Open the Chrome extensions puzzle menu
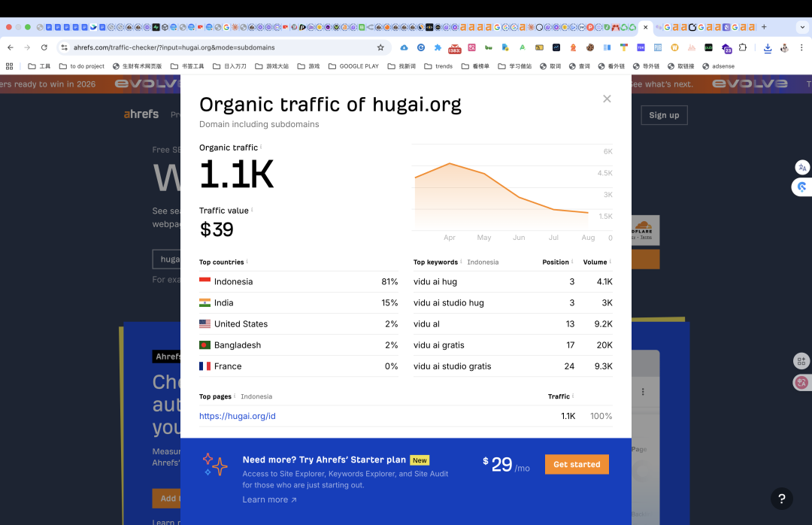The height and width of the screenshot is (525, 812). click(743, 47)
